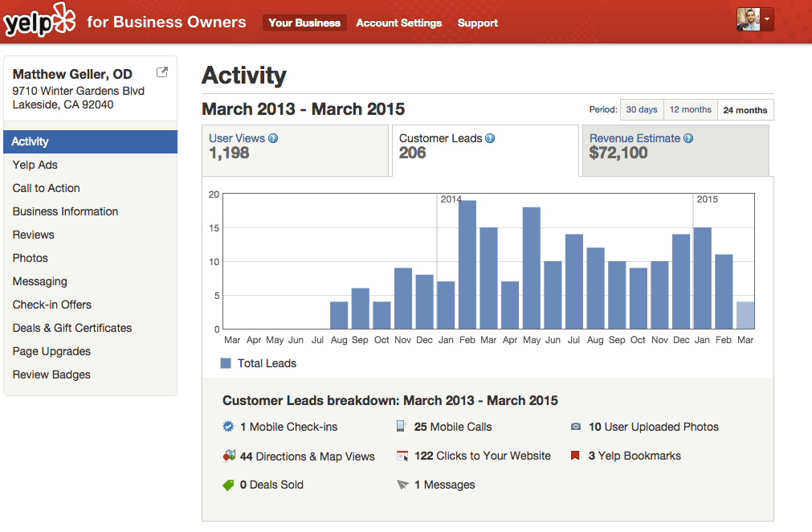The height and width of the screenshot is (532, 812).
Task: Select the 24 months period
Action: [x=745, y=110]
